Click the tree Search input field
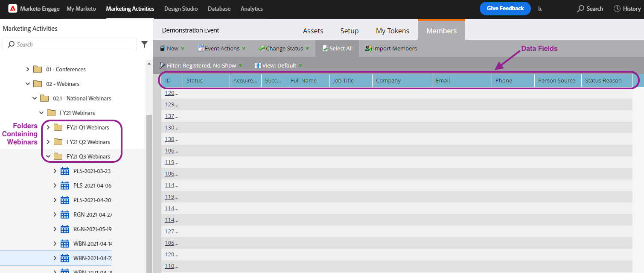The height and width of the screenshot is (273, 644). coord(70,44)
